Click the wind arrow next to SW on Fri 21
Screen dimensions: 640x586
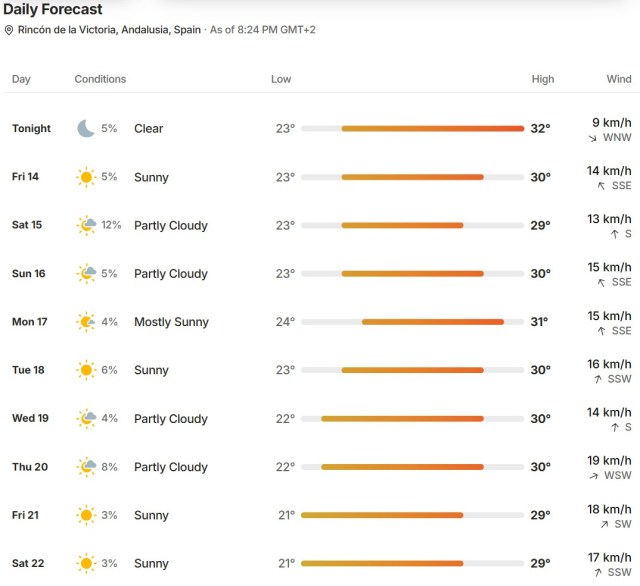click(604, 524)
